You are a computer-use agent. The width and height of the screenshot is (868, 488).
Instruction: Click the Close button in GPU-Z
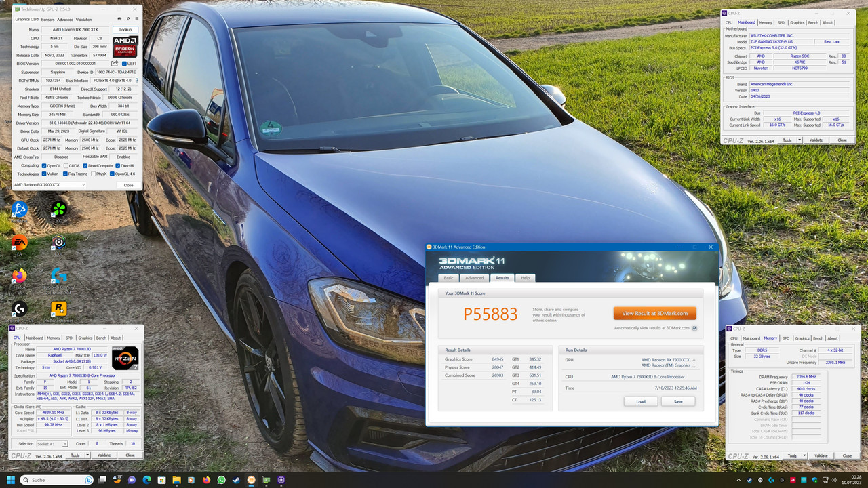click(129, 185)
